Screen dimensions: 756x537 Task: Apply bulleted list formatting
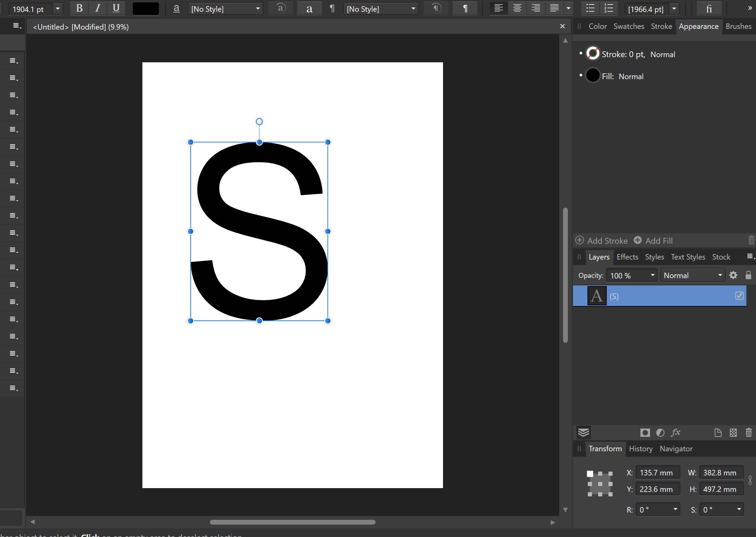[590, 8]
